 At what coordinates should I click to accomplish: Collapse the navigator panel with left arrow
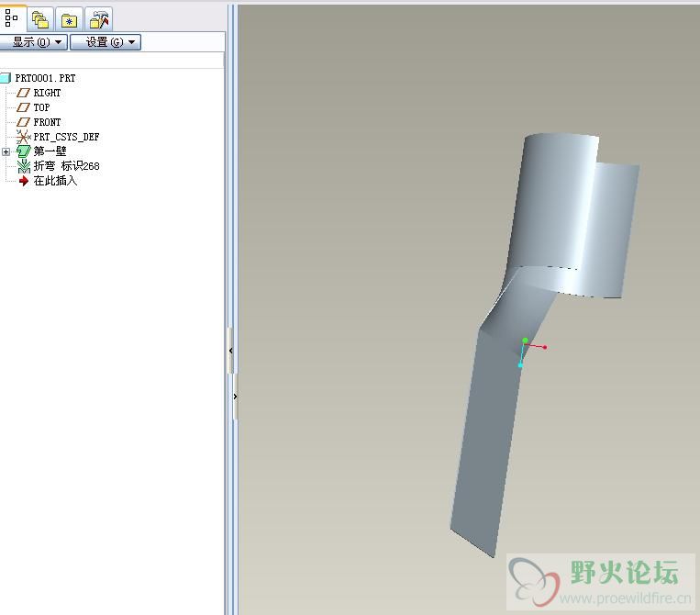230,351
